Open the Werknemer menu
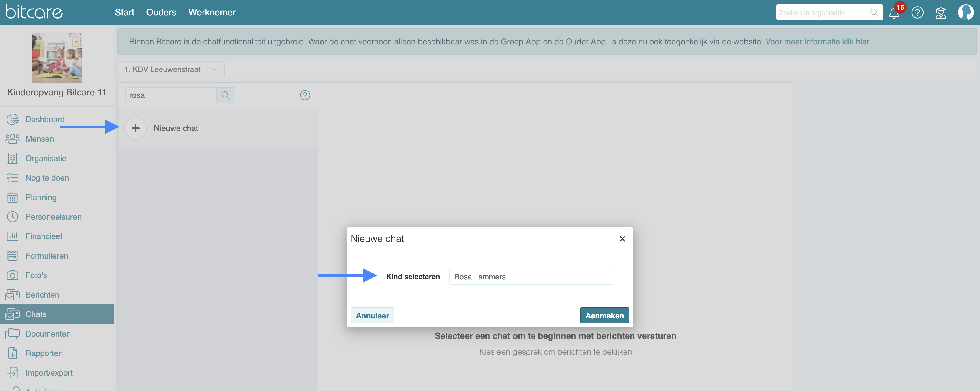The width and height of the screenshot is (980, 391). tap(211, 13)
